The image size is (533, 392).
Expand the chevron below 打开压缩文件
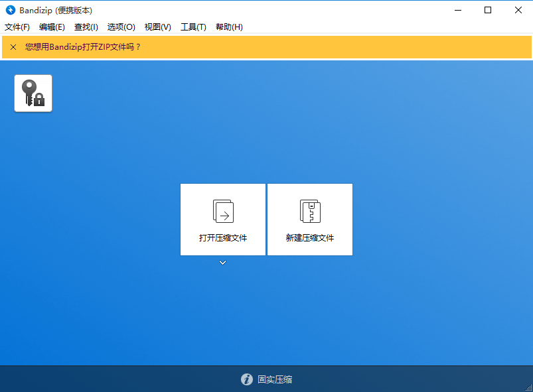tap(223, 263)
